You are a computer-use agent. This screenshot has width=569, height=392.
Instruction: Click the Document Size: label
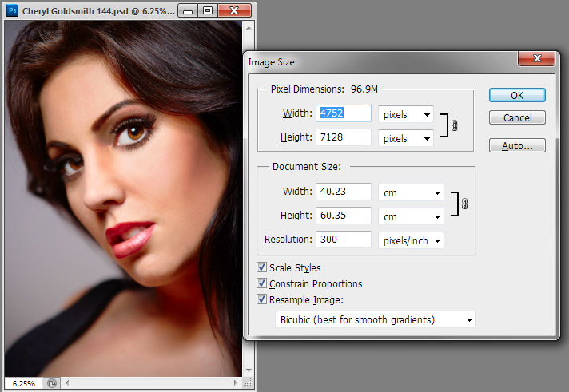point(307,166)
